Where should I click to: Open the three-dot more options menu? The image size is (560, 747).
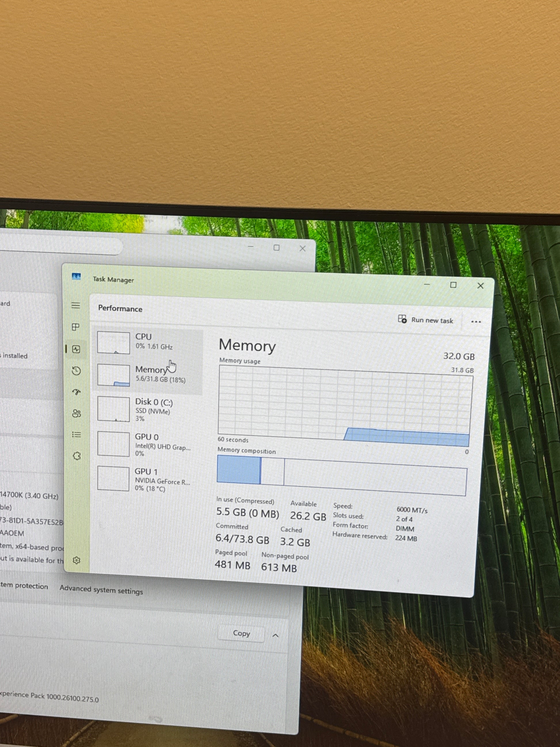click(x=476, y=322)
